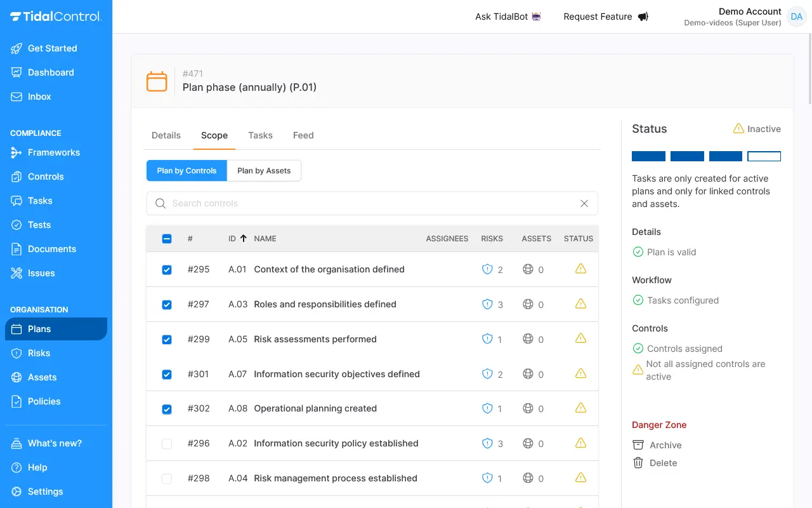Click the TidalControl logo
Viewport: 812px width, 508px height.
[x=56, y=17]
